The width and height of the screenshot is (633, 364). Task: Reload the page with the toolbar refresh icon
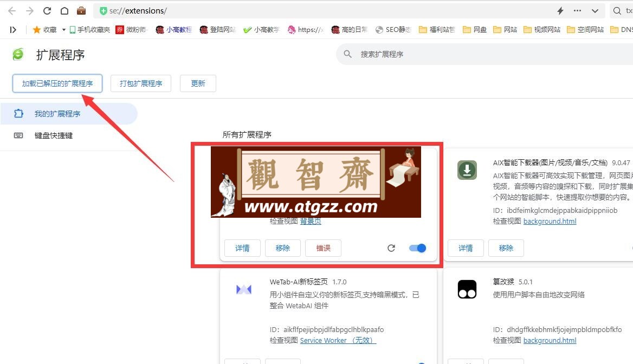click(47, 11)
